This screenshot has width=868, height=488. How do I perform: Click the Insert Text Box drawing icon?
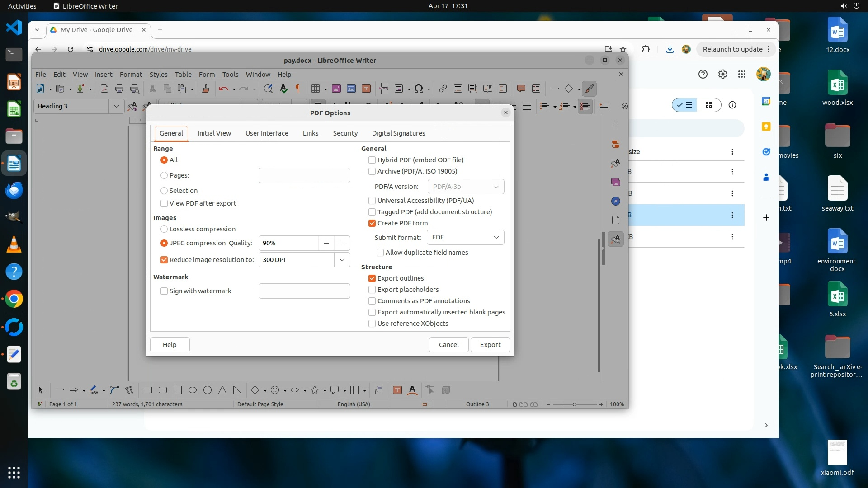[x=397, y=390]
